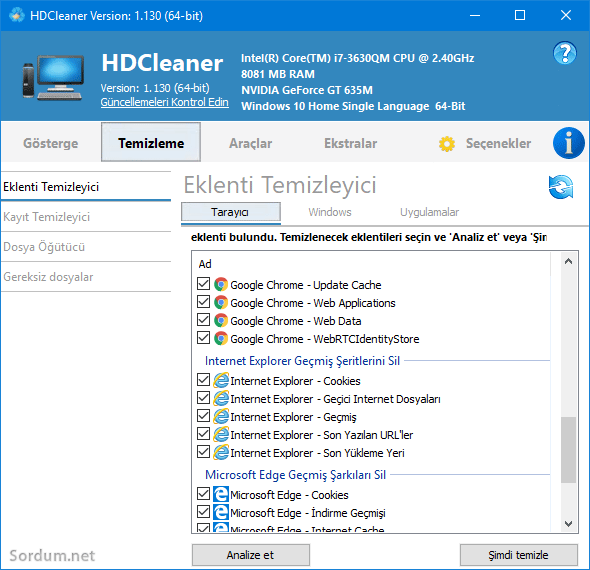Switch to the Windows sub-tab
The width and height of the screenshot is (590, 570).
[330, 212]
